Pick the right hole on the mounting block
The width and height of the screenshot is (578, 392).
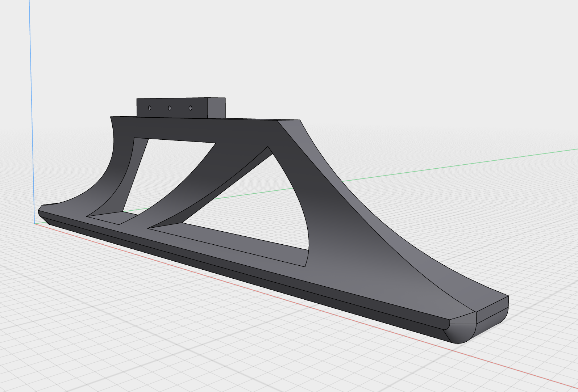[x=191, y=108]
